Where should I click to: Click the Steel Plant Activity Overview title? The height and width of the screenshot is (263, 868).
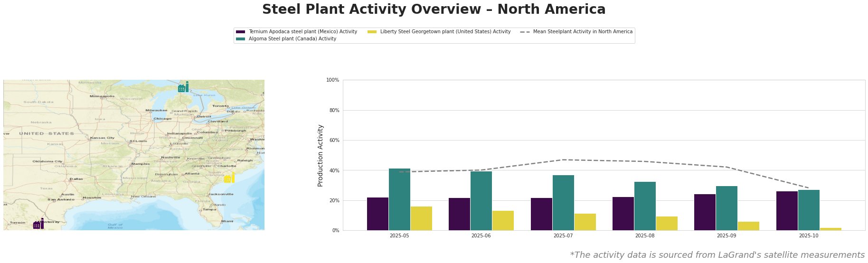434,9
